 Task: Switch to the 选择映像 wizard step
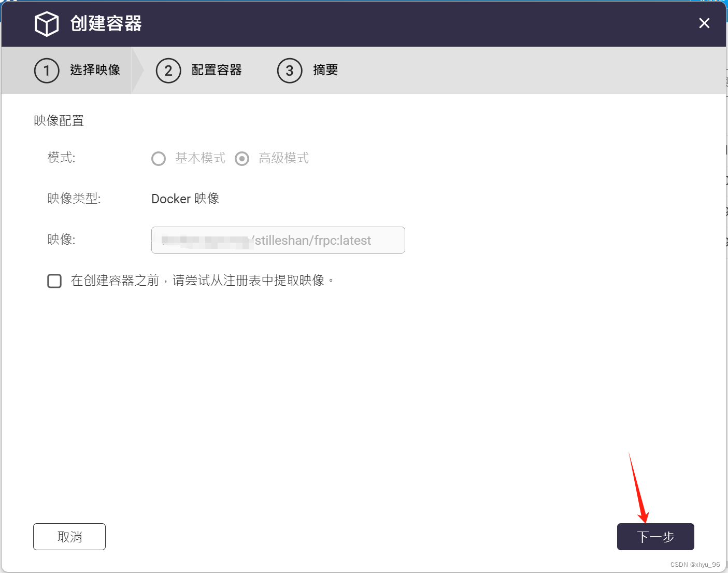(x=95, y=71)
